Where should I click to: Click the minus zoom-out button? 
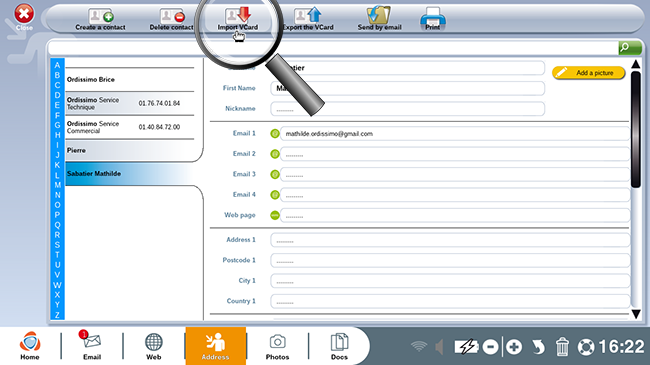coord(490,347)
